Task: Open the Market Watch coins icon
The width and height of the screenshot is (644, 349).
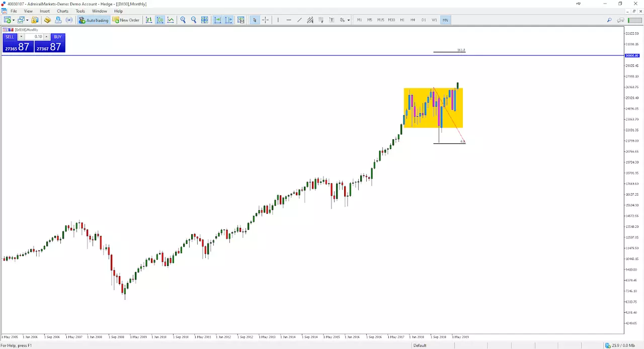Action: tap(35, 20)
